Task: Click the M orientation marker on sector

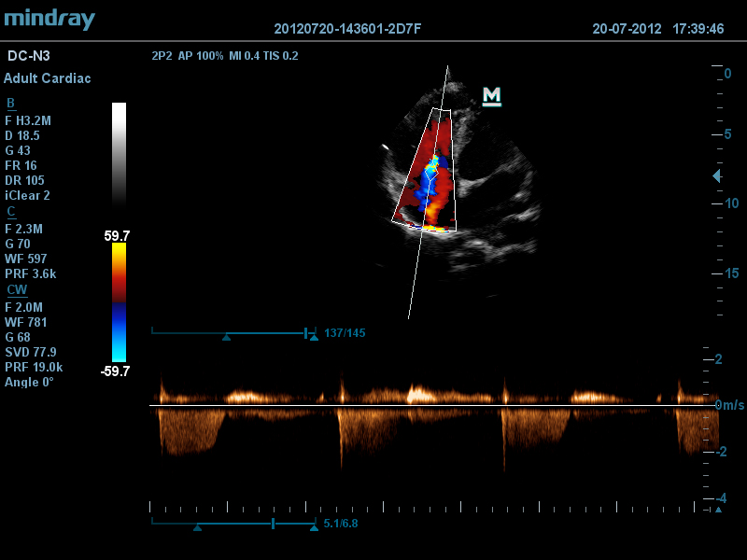Action: pyautogui.click(x=492, y=96)
